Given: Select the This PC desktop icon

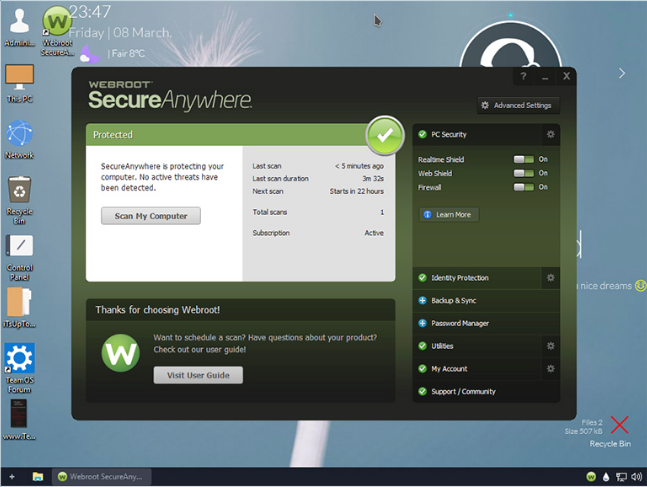Looking at the screenshot, I should coord(19,83).
